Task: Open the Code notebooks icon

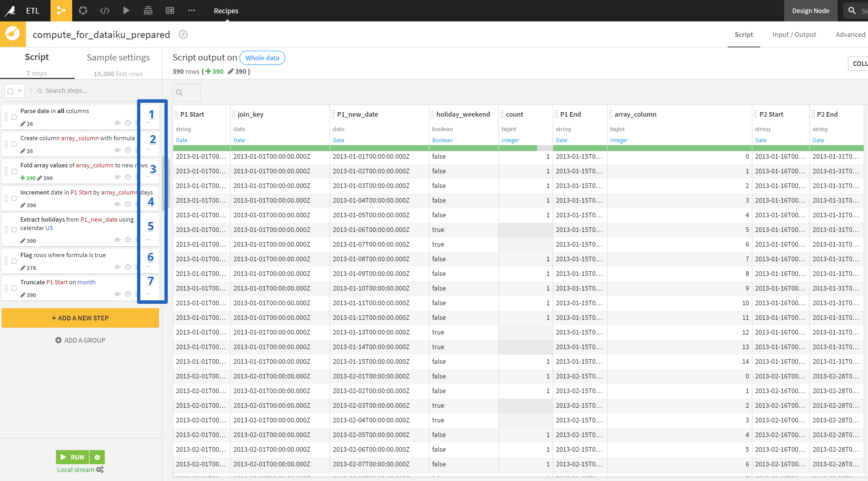Action: pyautogui.click(x=105, y=11)
